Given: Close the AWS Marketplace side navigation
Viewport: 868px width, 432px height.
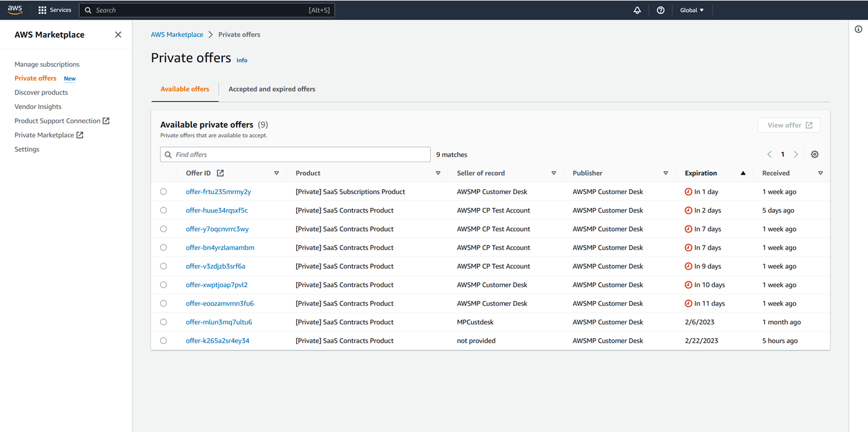Looking at the screenshot, I should pos(118,35).
